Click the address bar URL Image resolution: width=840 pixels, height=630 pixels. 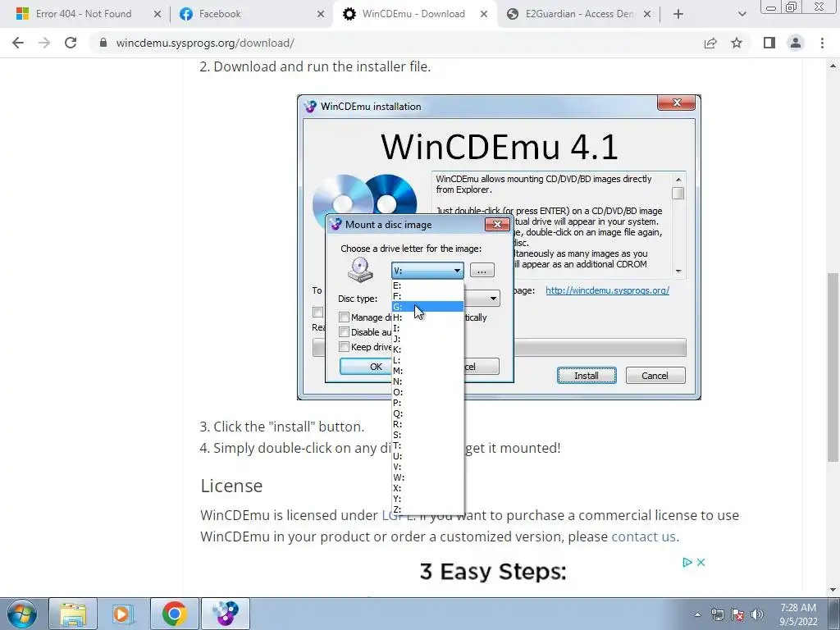[x=205, y=43]
